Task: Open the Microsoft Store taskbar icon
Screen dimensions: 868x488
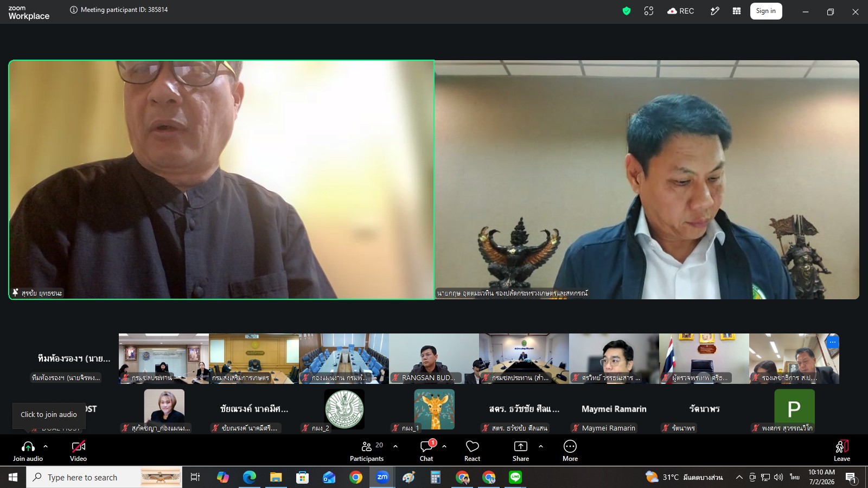Action: point(302,477)
